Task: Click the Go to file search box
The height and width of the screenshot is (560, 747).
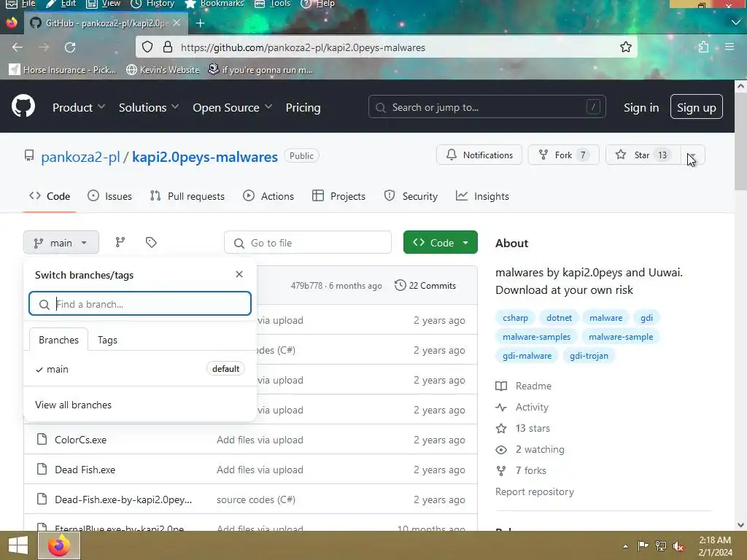Action: click(x=308, y=243)
